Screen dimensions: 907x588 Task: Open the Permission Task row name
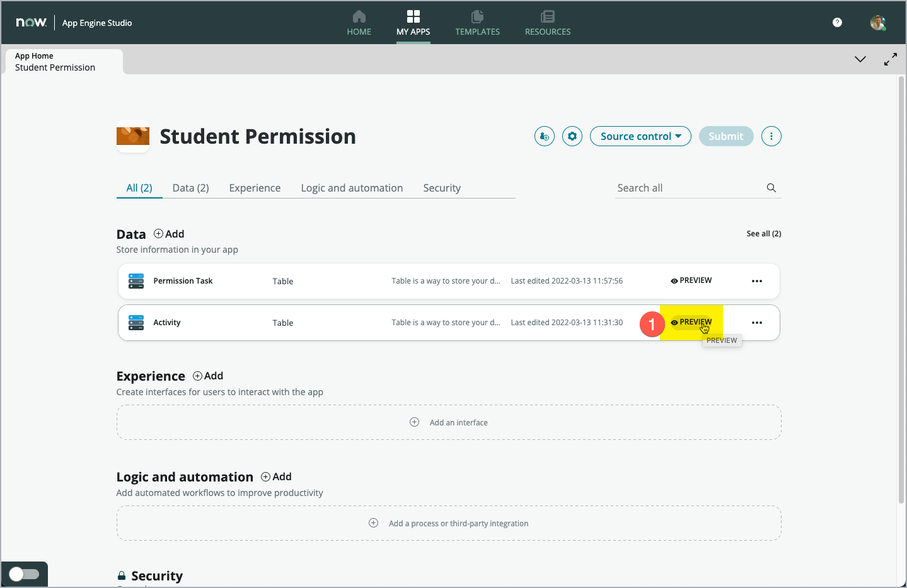tap(183, 281)
